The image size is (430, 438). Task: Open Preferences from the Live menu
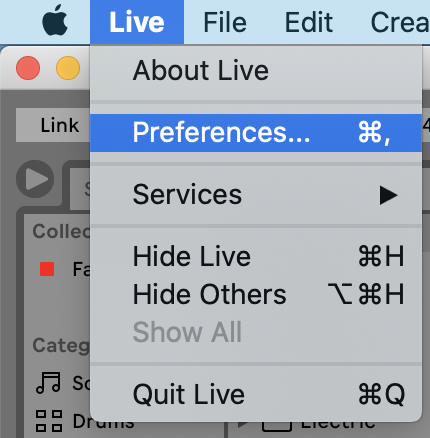point(256,133)
